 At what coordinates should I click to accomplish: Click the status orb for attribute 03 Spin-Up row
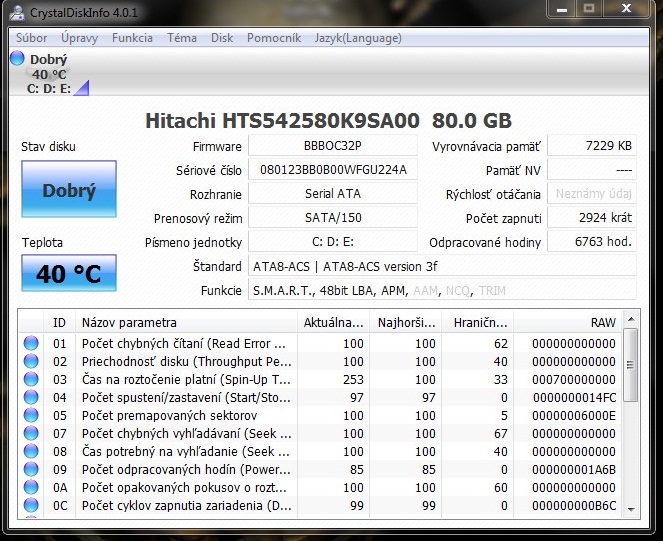tap(32, 379)
